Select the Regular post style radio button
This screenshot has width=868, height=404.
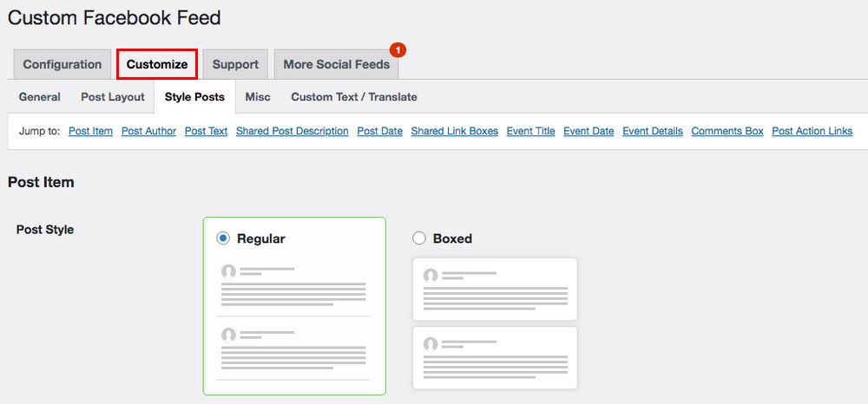click(222, 238)
